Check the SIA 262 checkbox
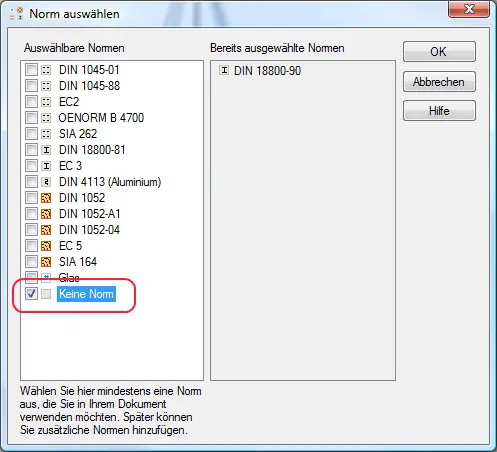 click(x=31, y=134)
